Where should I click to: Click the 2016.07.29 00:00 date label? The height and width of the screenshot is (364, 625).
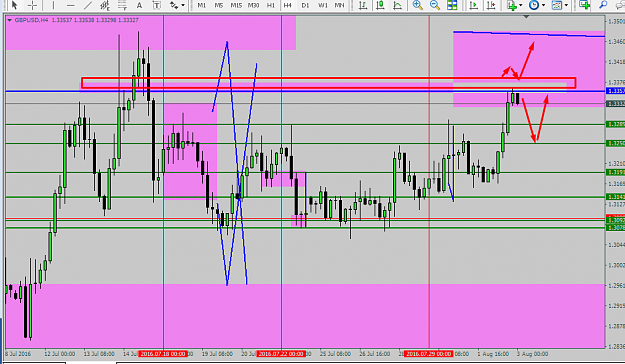pos(428,354)
